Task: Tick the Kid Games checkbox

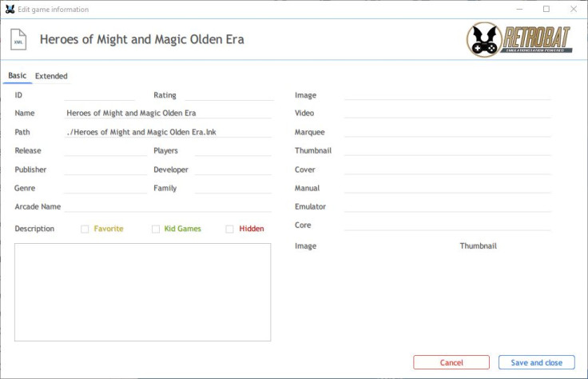Action: (x=156, y=229)
